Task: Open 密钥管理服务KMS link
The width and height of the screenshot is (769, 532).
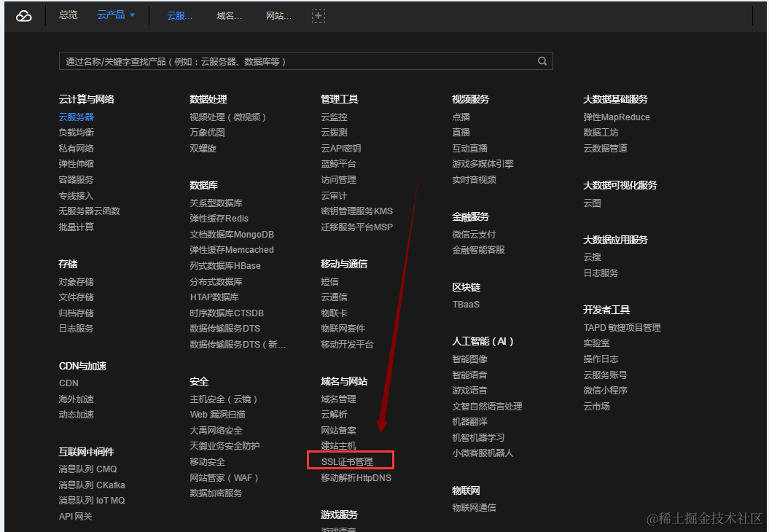Action: pos(357,211)
